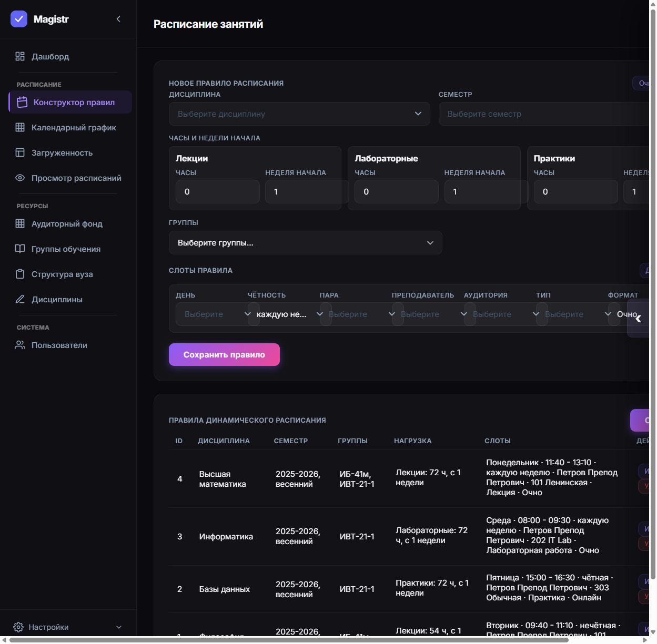Open the Выберите дисциплину dropdown
This screenshot has height=644, width=657.
point(299,114)
